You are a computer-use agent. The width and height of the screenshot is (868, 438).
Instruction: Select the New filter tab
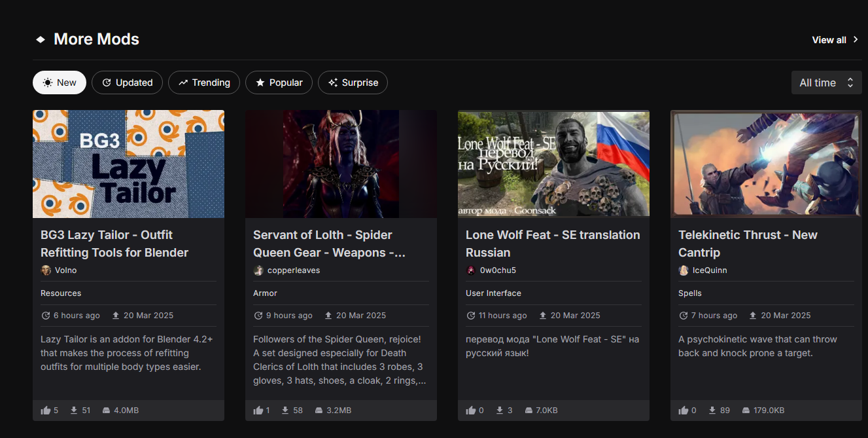coord(60,82)
